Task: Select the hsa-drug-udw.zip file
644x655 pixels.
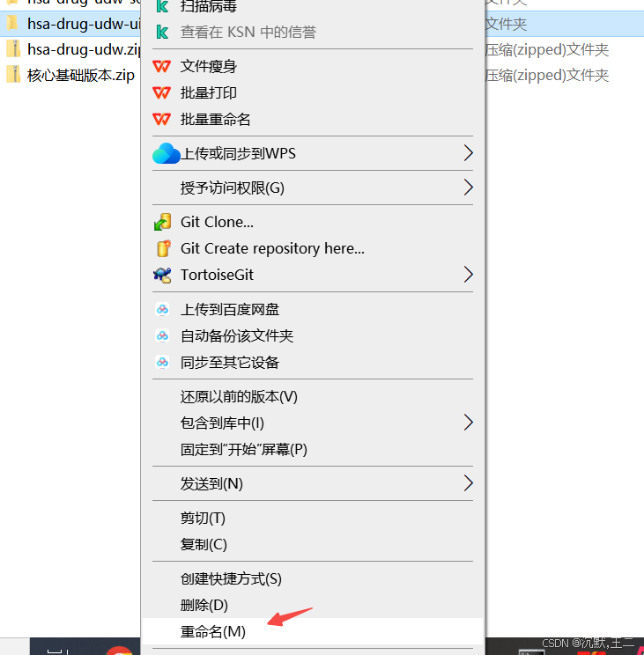Action: click(74, 49)
